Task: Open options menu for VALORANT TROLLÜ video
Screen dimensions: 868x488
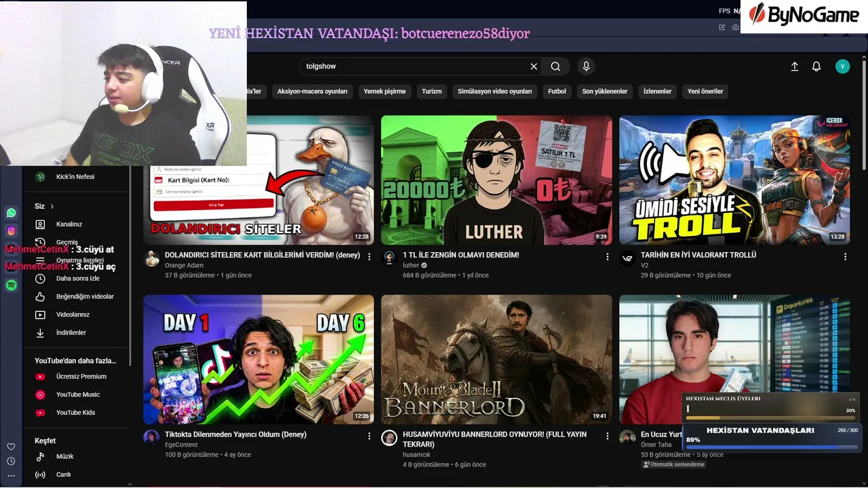Action: coord(845,257)
